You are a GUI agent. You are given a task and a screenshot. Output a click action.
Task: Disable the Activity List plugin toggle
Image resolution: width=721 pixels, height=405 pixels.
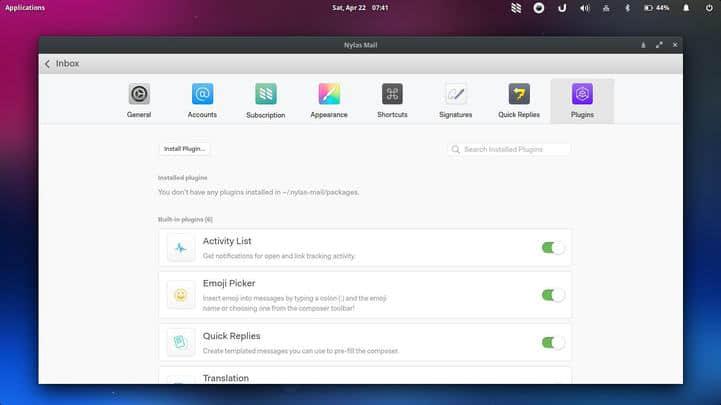click(x=553, y=248)
